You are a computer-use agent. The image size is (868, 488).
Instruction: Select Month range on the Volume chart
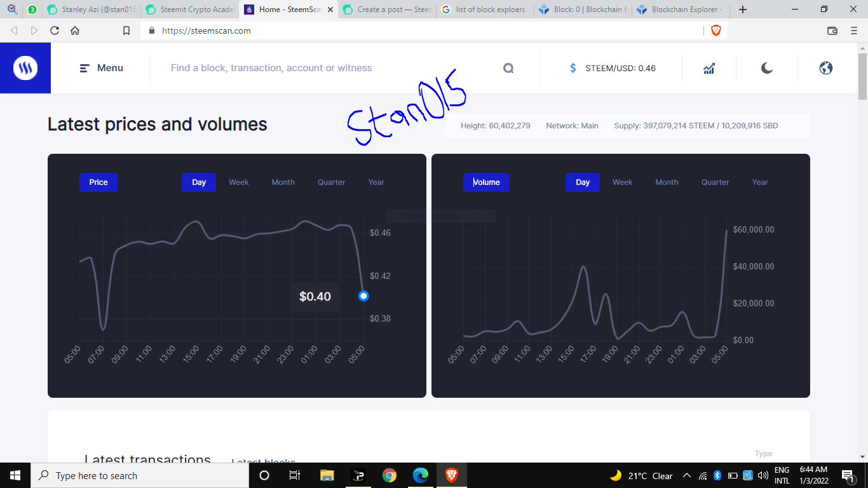pos(667,182)
